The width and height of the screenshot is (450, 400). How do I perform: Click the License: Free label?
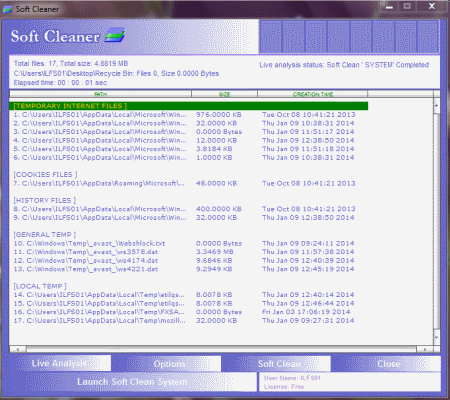pyautogui.click(x=284, y=387)
